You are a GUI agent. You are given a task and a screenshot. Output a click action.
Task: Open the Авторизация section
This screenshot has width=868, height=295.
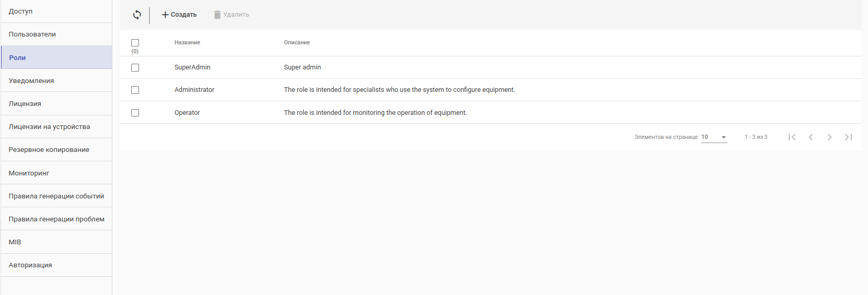(30, 265)
